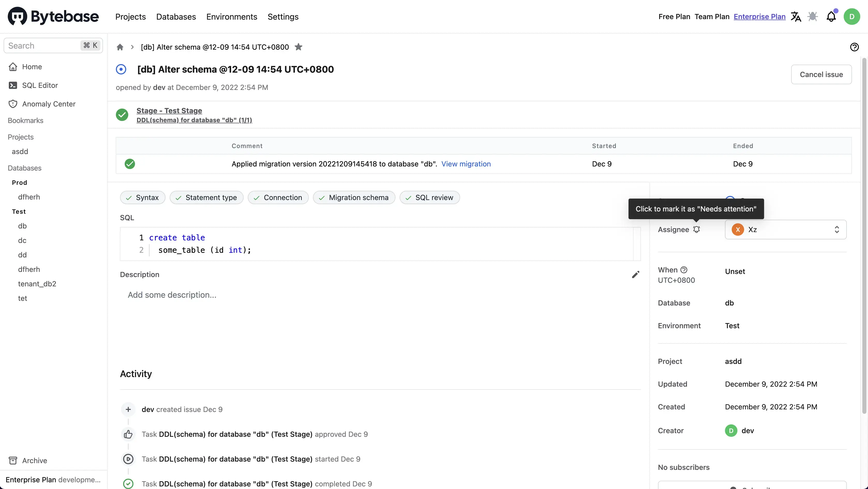Screen dimensions: 868x489
Task: Open the help icon in top right
Action: click(x=854, y=47)
